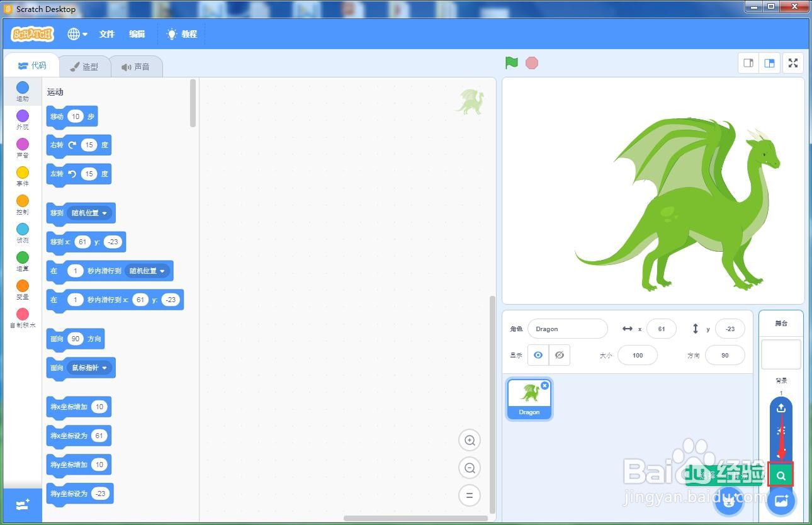Click the 方向 direction field 90
Viewport: 812px width, 525px height.
point(725,355)
